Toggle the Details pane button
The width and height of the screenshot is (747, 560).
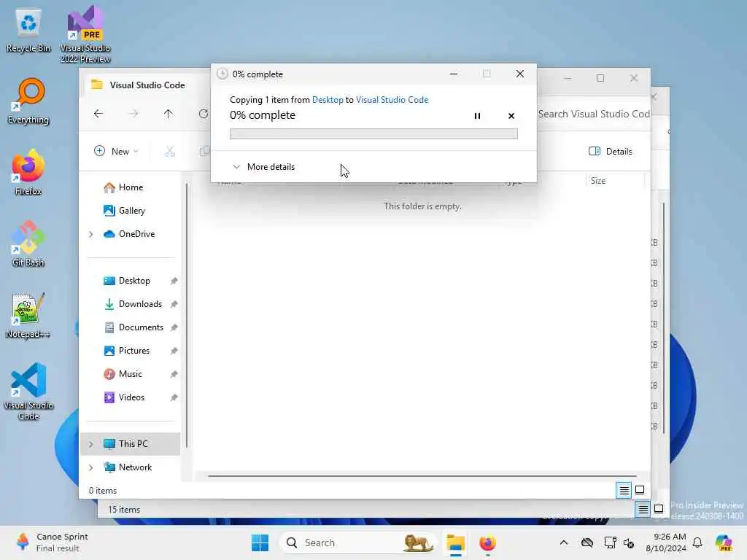(x=611, y=151)
